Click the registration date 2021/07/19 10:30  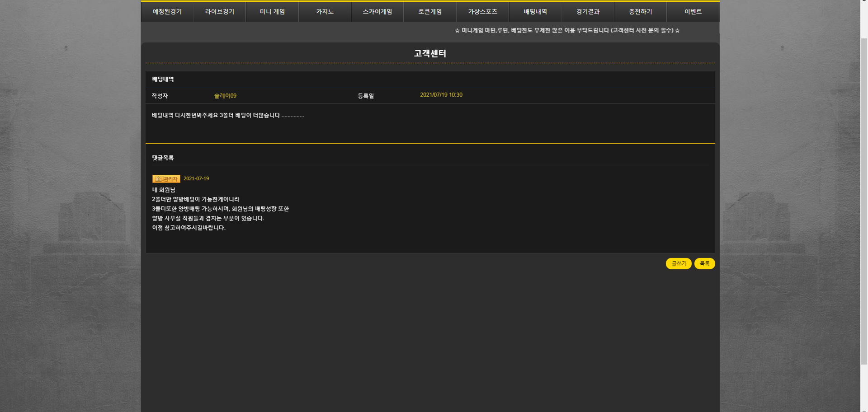441,95
